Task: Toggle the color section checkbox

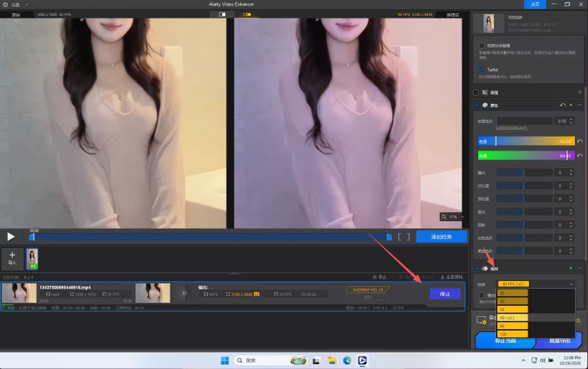Action: [475, 105]
